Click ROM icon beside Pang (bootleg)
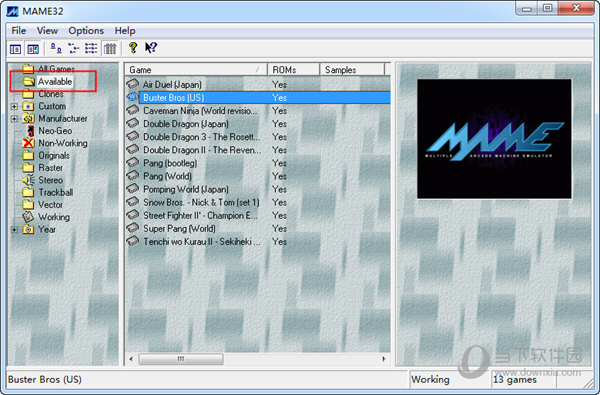Viewport: 600px width, 395px height. point(132,162)
